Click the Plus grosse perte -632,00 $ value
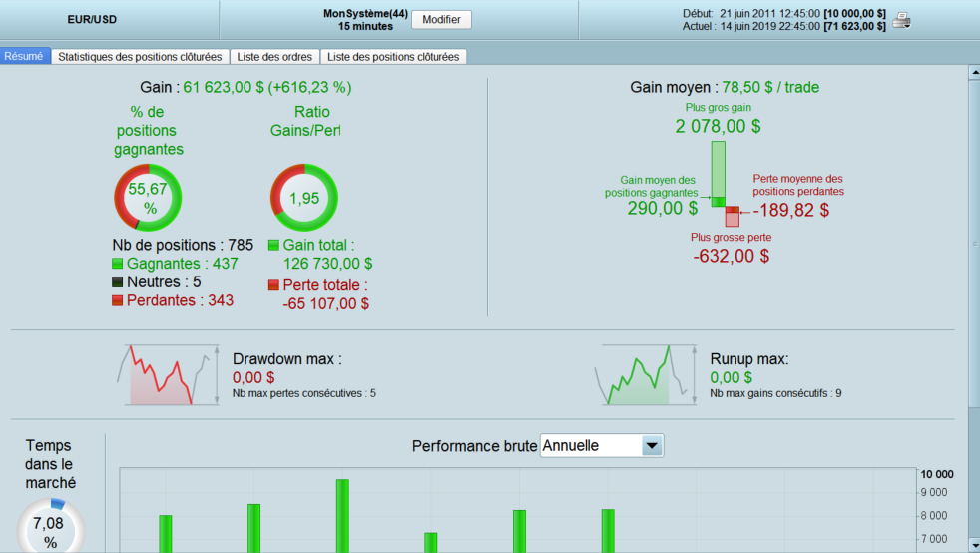Screen dimensions: 980x553 point(732,256)
